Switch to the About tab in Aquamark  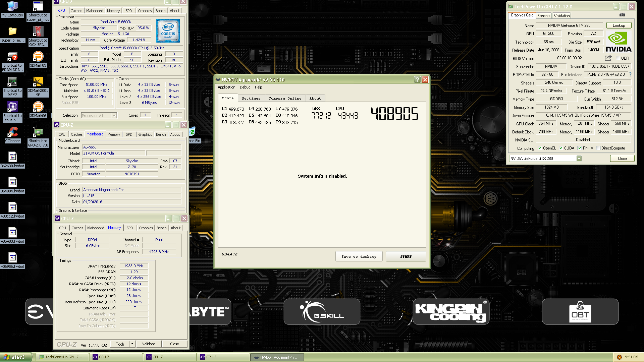[x=315, y=98]
